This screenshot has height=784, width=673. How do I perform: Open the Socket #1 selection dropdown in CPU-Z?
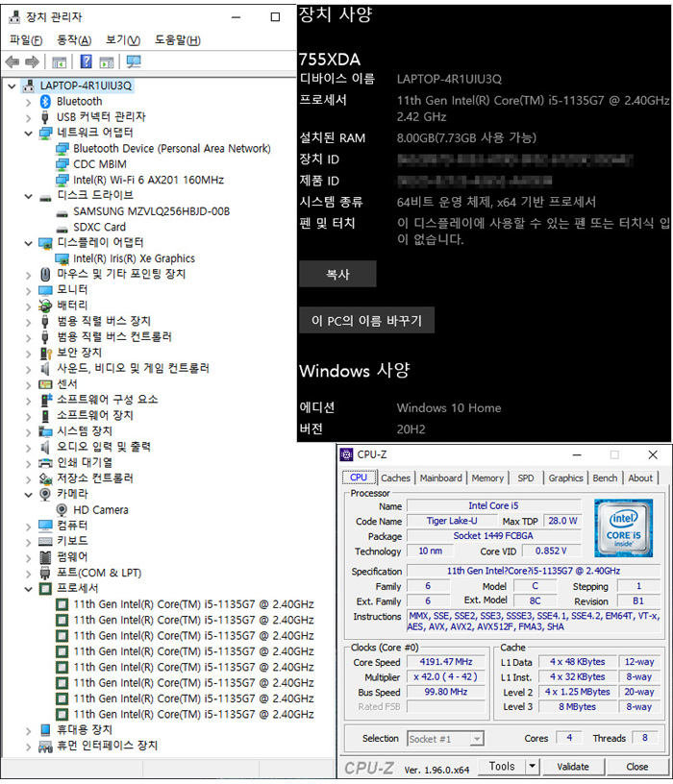(478, 739)
